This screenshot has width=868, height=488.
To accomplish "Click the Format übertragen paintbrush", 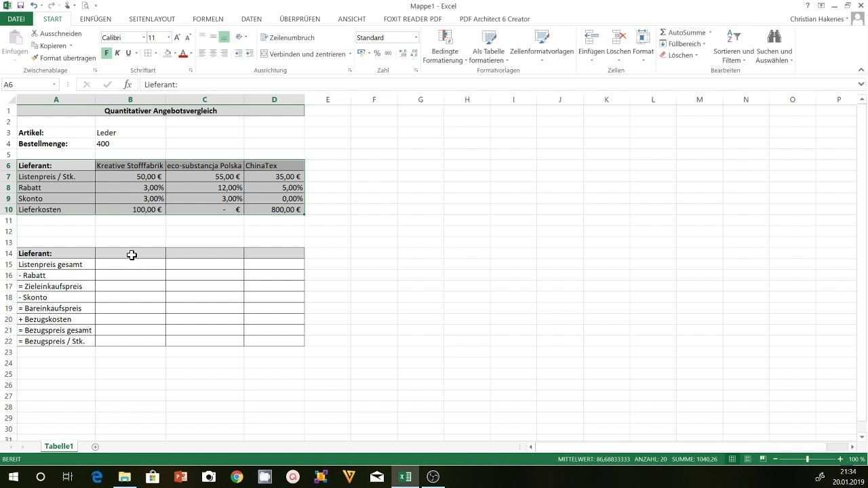I will [35, 58].
